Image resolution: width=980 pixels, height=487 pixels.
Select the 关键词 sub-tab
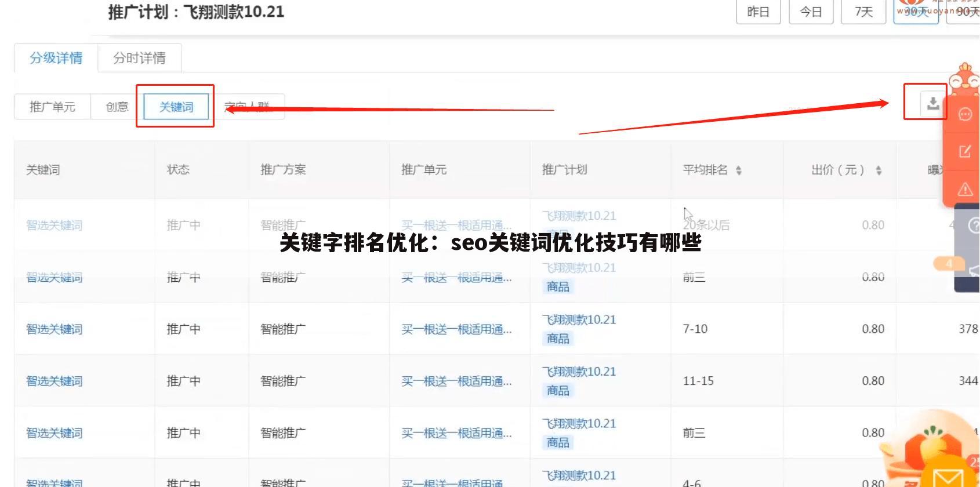pyautogui.click(x=176, y=107)
